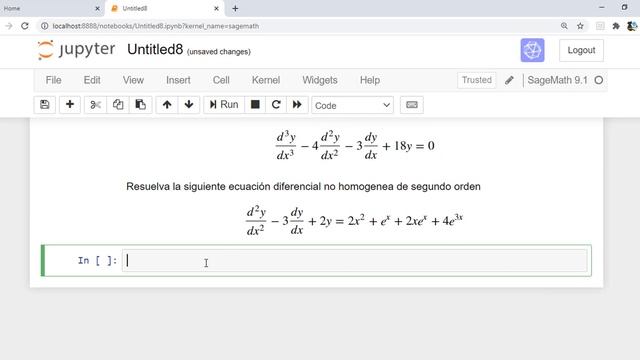Screen dimensions: 640x360
Task: Open browser extensions puzzle icon
Action: (616, 26)
